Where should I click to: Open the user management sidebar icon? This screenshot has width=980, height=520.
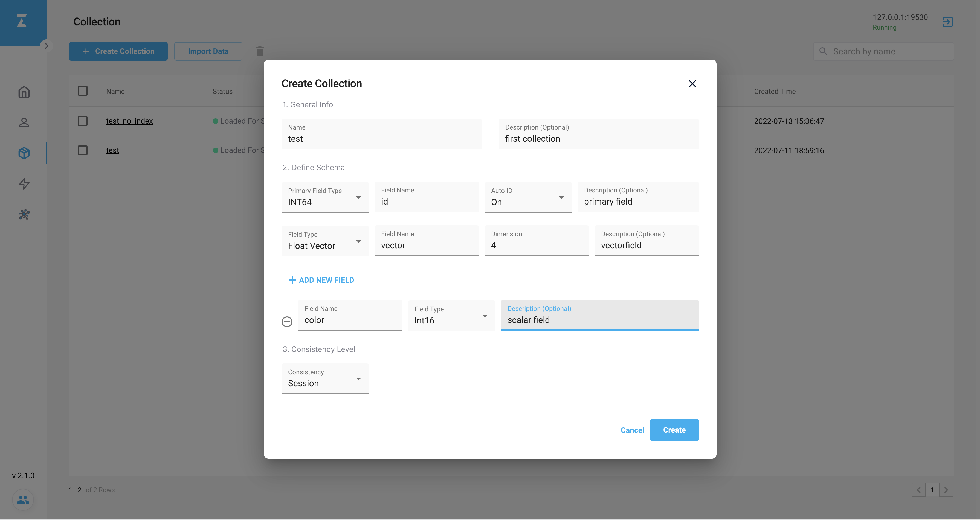[x=24, y=122]
